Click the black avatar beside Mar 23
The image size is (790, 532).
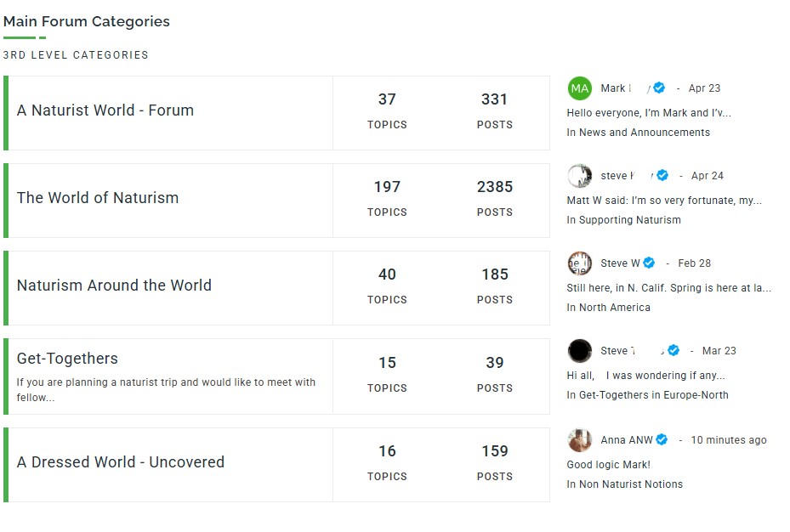pyautogui.click(x=579, y=351)
